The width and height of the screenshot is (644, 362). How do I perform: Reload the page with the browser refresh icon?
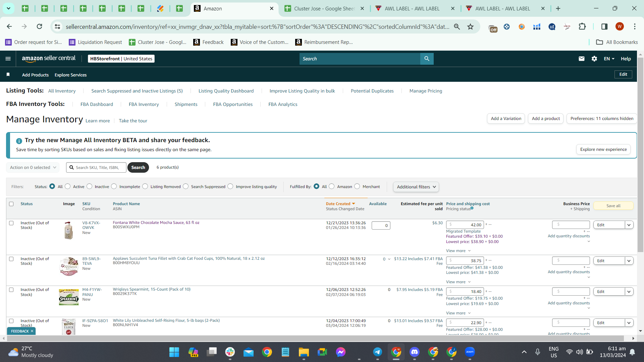point(39,26)
